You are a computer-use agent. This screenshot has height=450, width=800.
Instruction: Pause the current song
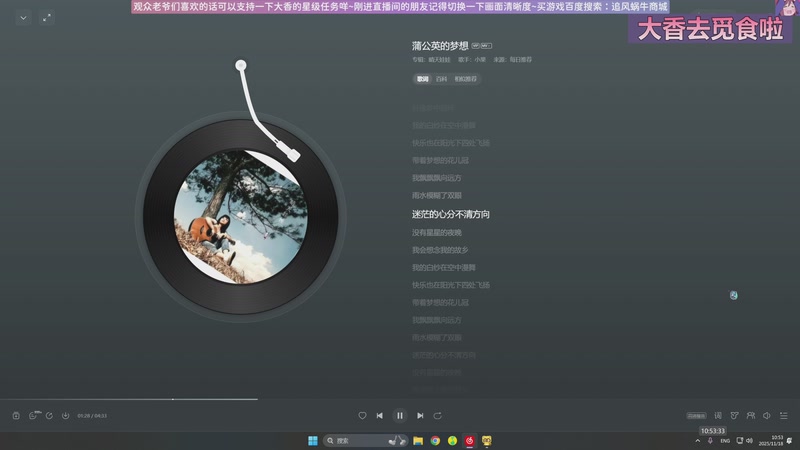(x=399, y=415)
